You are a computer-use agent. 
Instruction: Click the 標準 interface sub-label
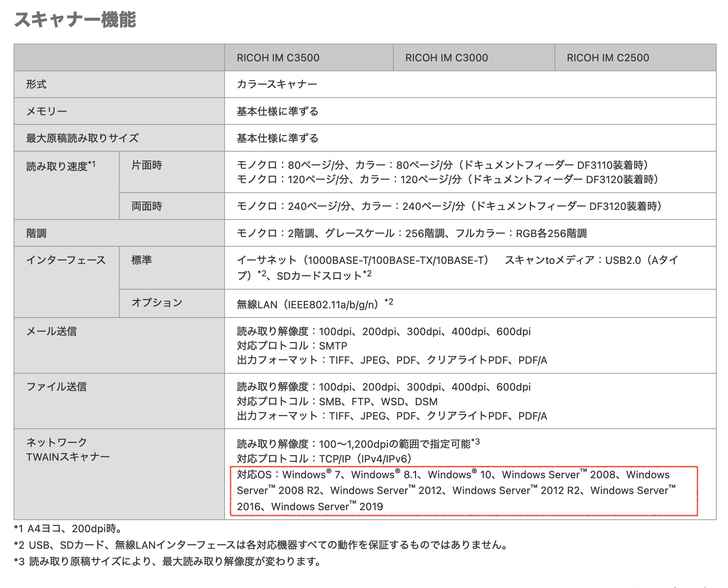[x=141, y=260]
